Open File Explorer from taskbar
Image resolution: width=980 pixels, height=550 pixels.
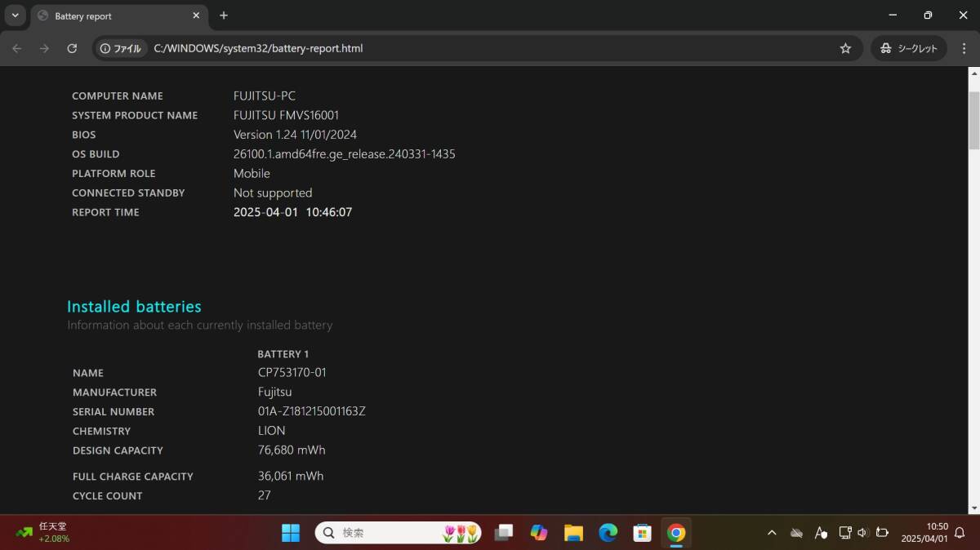point(573,533)
